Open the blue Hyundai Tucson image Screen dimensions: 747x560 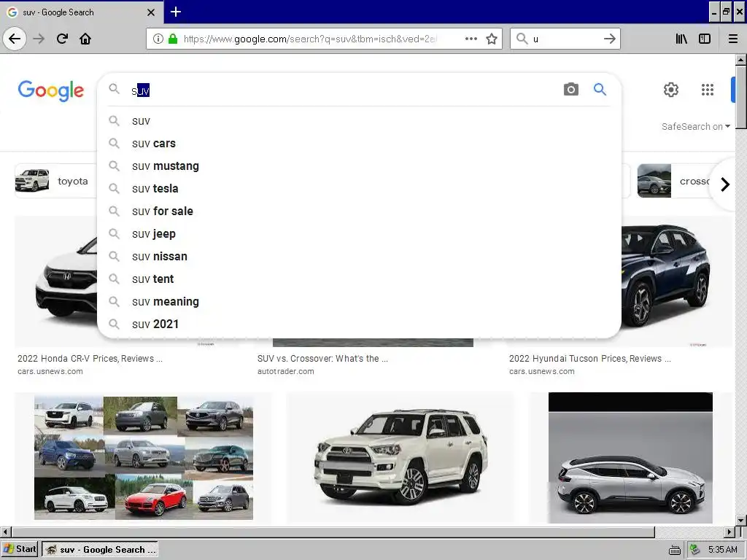(676, 281)
